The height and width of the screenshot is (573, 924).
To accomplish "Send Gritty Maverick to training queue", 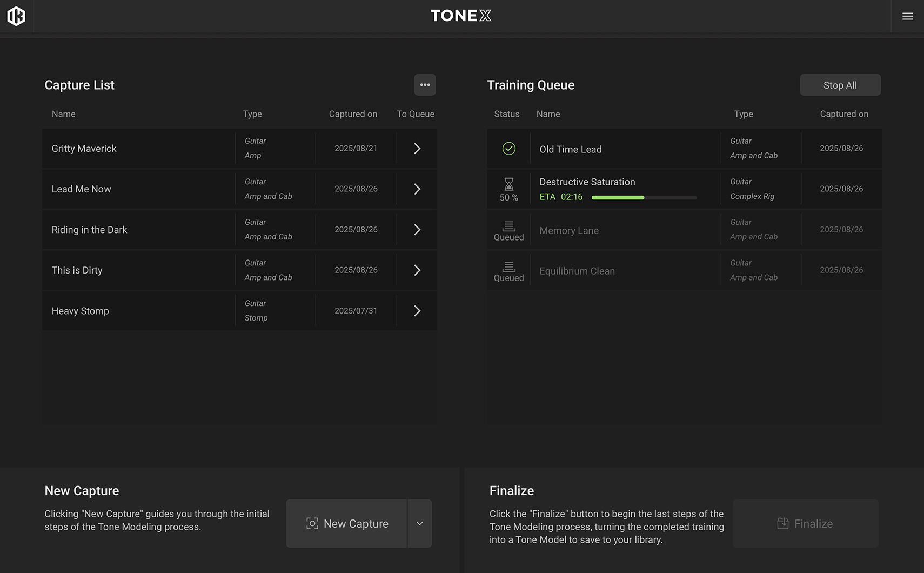I will click(417, 149).
